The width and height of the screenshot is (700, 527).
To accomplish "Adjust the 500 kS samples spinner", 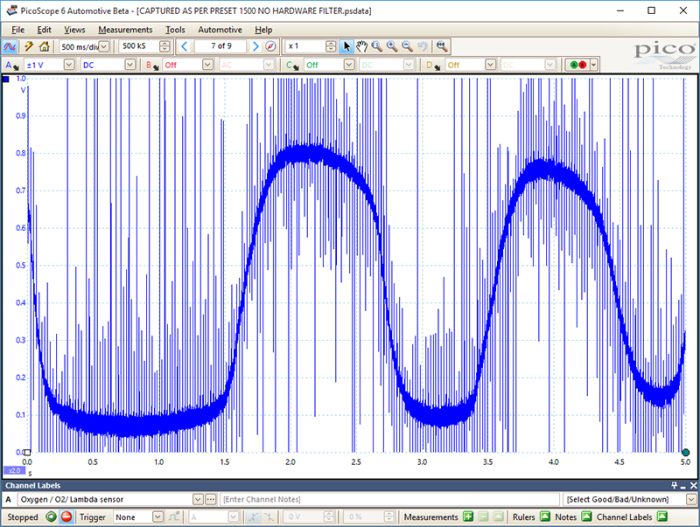I will 165,46.
